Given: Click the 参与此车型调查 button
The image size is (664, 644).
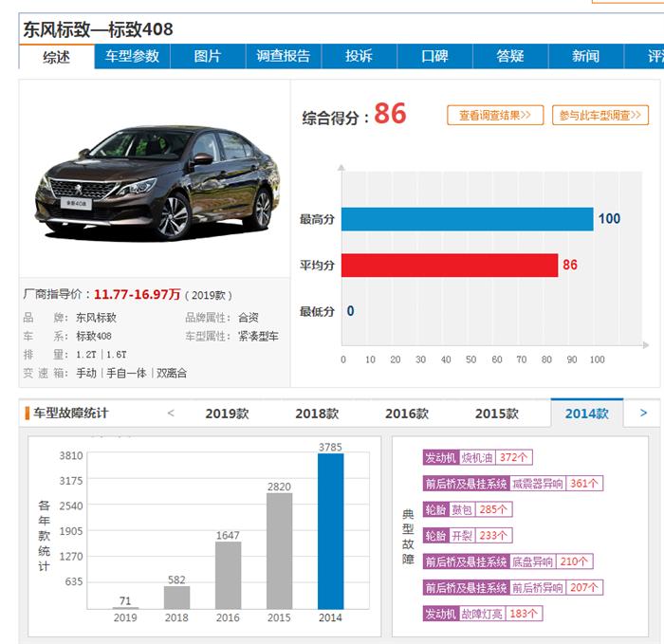Looking at the screenshot, I should (x=600, y=115).
